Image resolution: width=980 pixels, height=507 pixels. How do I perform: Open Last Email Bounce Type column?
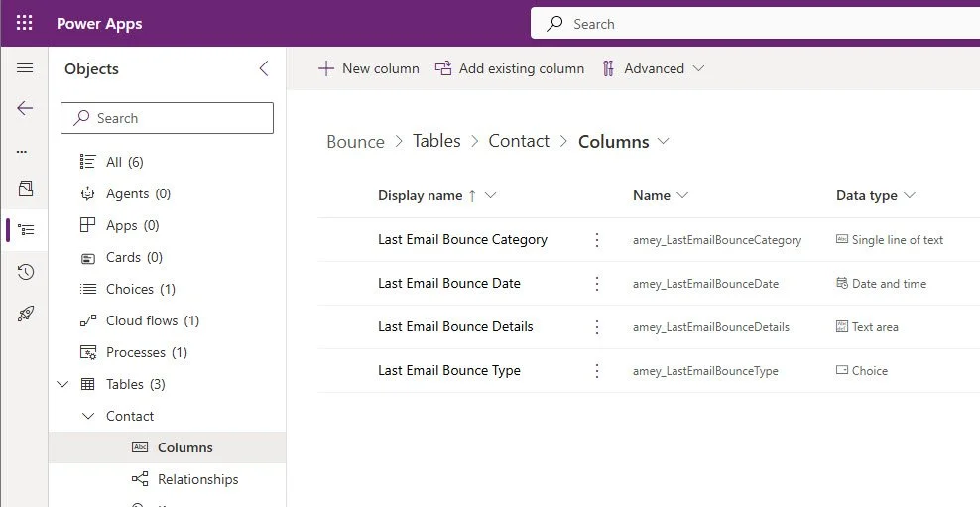pyautogui.click(x=449, y=371)
